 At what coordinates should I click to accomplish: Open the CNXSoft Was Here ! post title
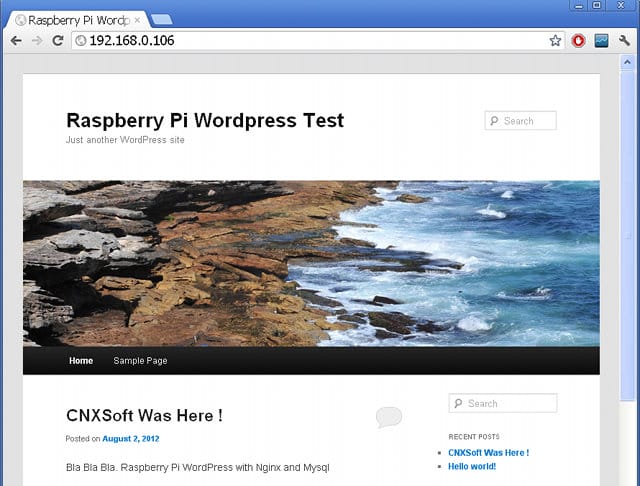coord(144,415)
